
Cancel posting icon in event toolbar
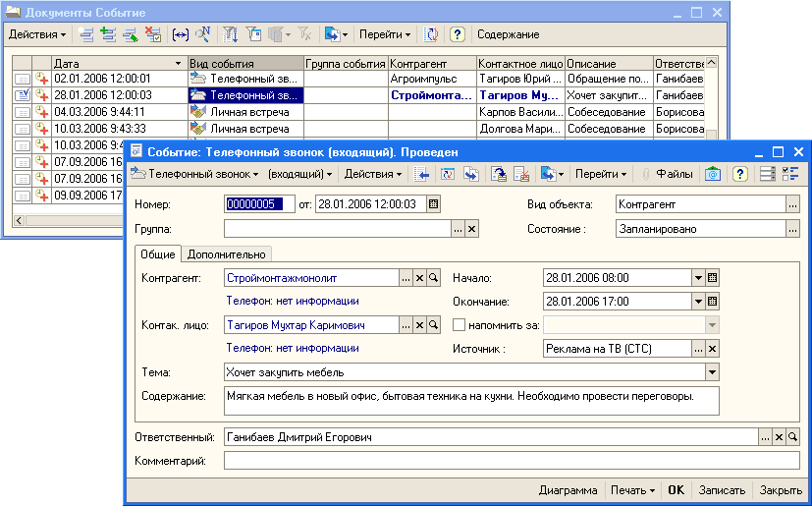tap(521, 174)
